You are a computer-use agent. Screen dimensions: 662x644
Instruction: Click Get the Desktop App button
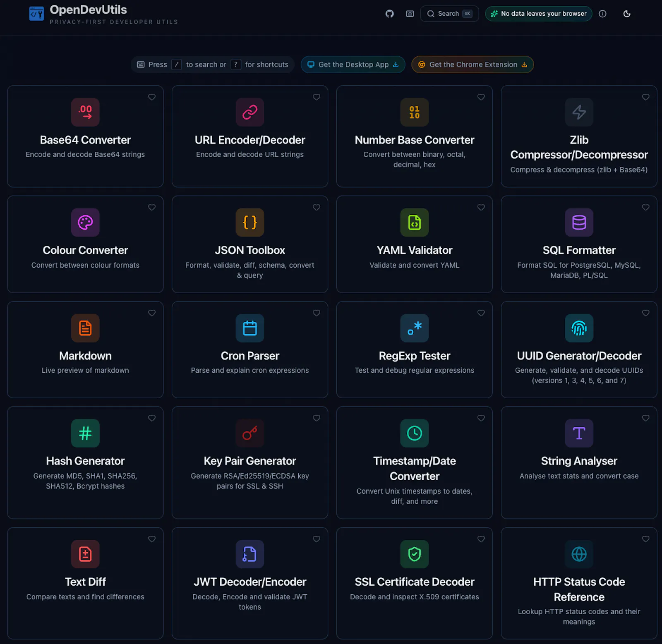click(353, 65)
